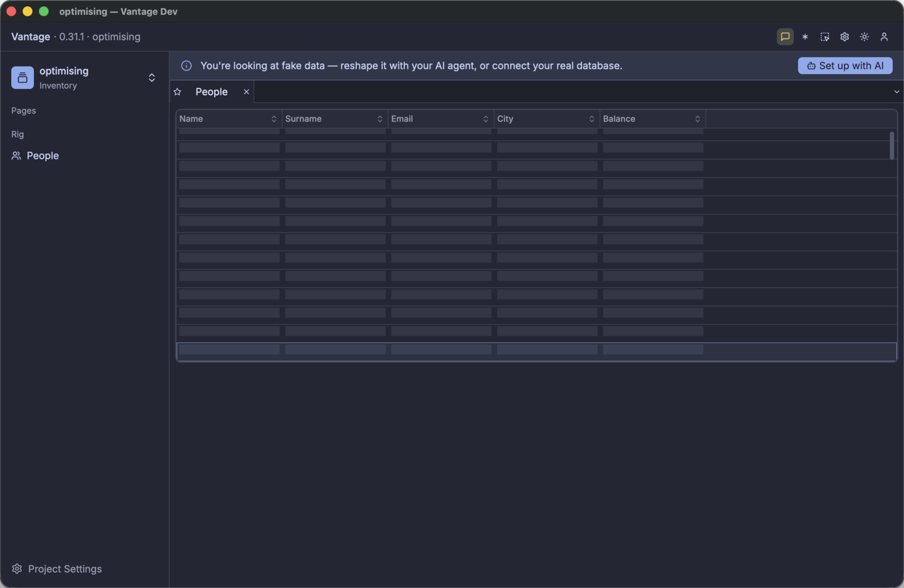Select the People tab
This screenshot has height=588, width=904.
212,92
